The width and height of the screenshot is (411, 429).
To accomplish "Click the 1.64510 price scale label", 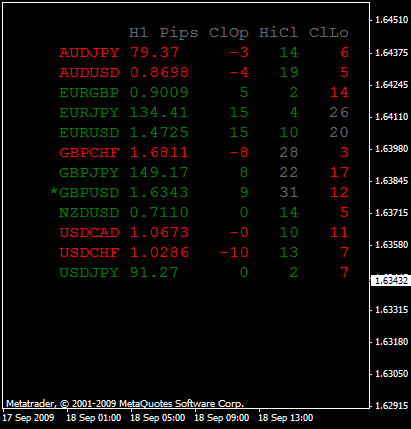I will point(392,20).
